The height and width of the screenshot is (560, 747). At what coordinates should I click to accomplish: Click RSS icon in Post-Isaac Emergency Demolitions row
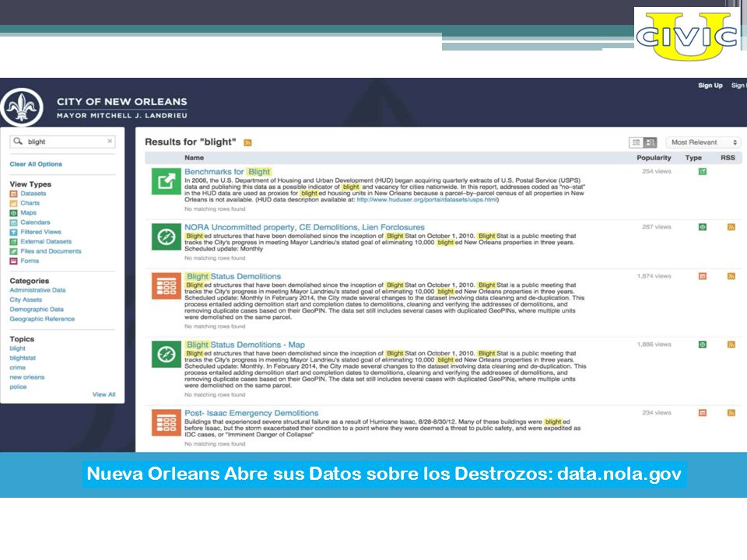731,413
